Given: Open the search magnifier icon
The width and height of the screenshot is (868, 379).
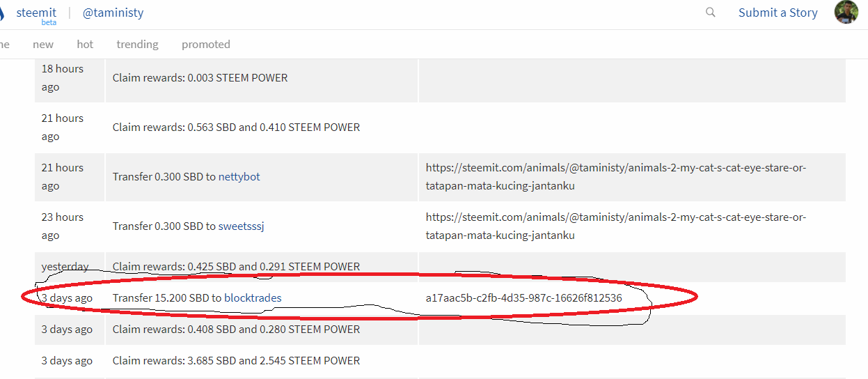Looking at the screenshot, I should coord(710,13).
